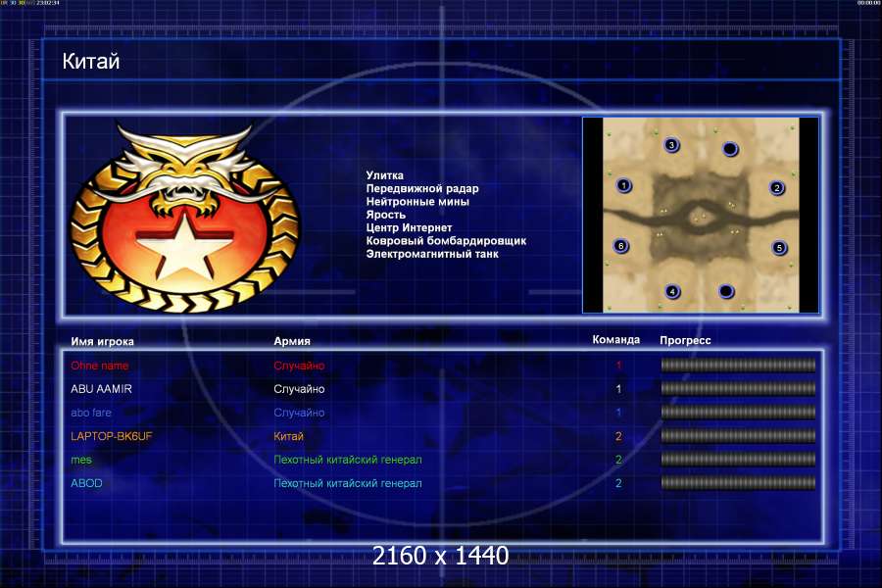Click ABU AAMIR's Случайно army value
Viewport: 882px width, 588px height.
point(299,389)
